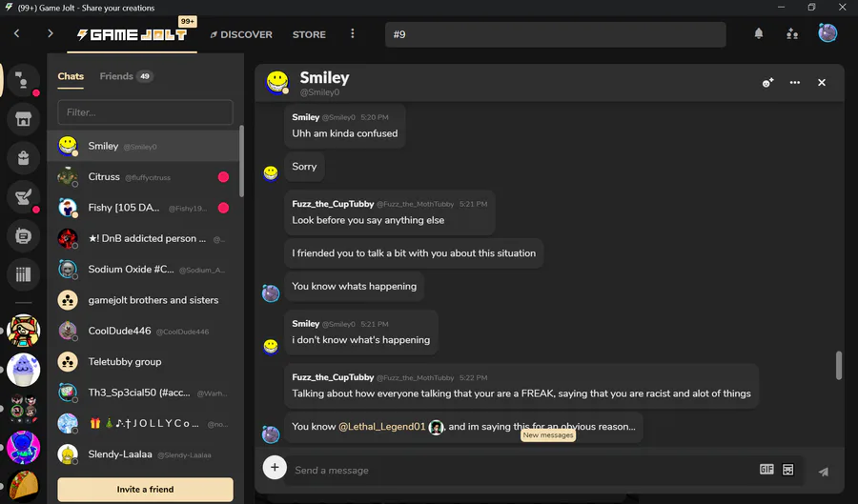Open the @Lethal_Legend01 mention link
Viewport: 858px width, 504px height.
pos(382,427)
